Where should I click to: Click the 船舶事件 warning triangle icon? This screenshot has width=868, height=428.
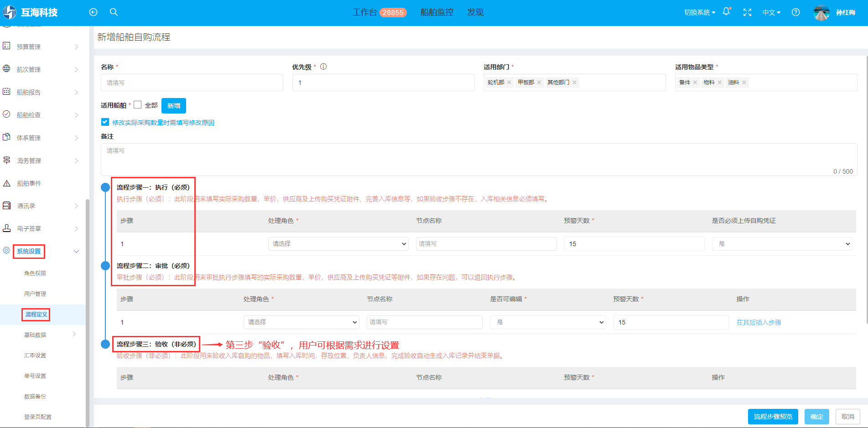coord(6,183)
